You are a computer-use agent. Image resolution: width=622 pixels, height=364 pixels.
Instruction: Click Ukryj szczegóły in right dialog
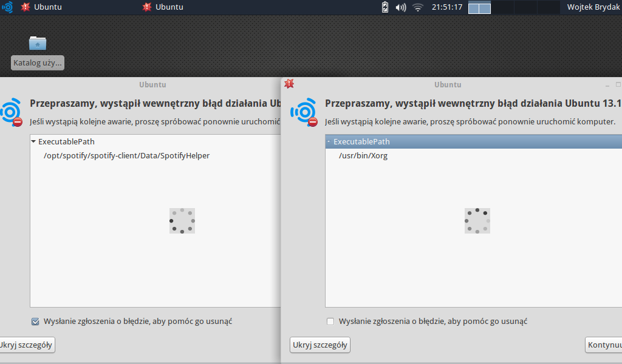tap(320, 345)
